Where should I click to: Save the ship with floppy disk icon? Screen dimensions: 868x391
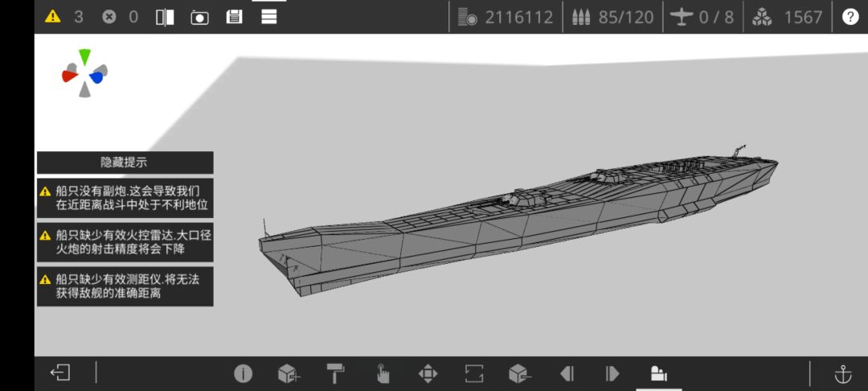click(234, 17)
